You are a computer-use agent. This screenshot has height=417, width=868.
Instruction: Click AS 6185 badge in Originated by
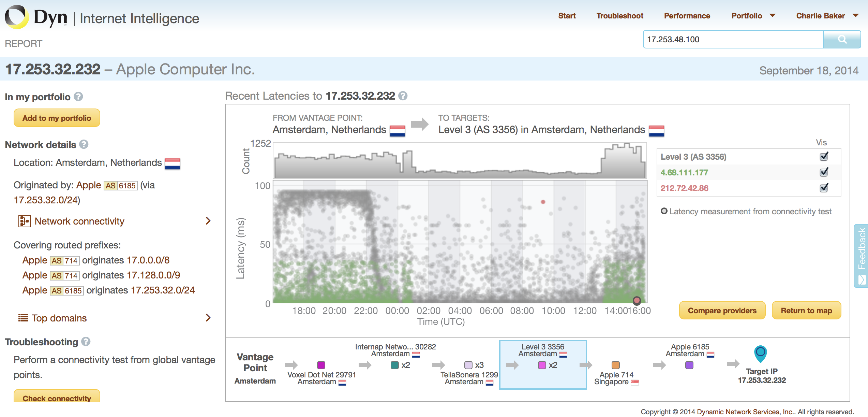click(x=121, y=186)
